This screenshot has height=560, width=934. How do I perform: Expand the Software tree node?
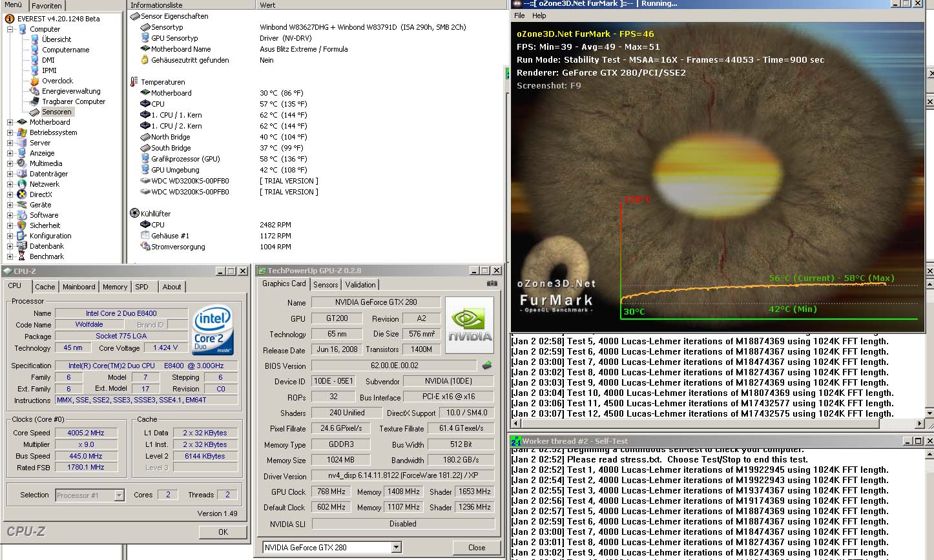tap(10, 215)
